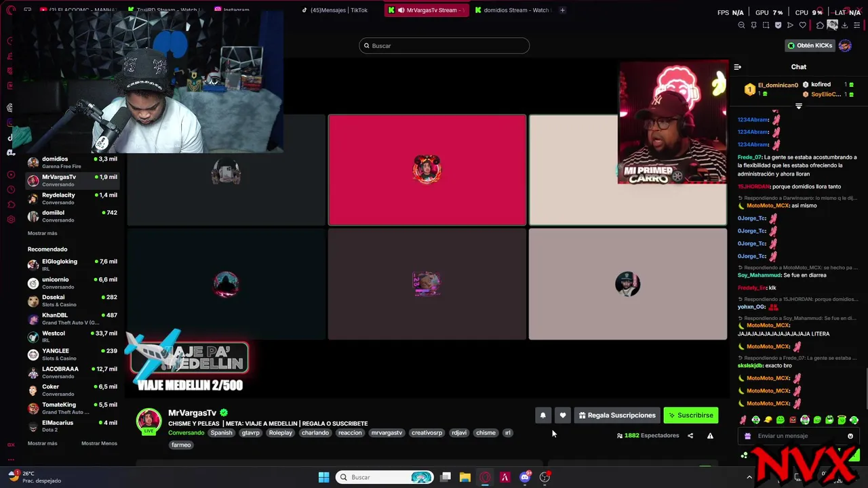Image resolution: width=868 pixels, height=488 pixels.
Task: Switch to the domidios Stream tab
Action: click(x=513, y=10)
